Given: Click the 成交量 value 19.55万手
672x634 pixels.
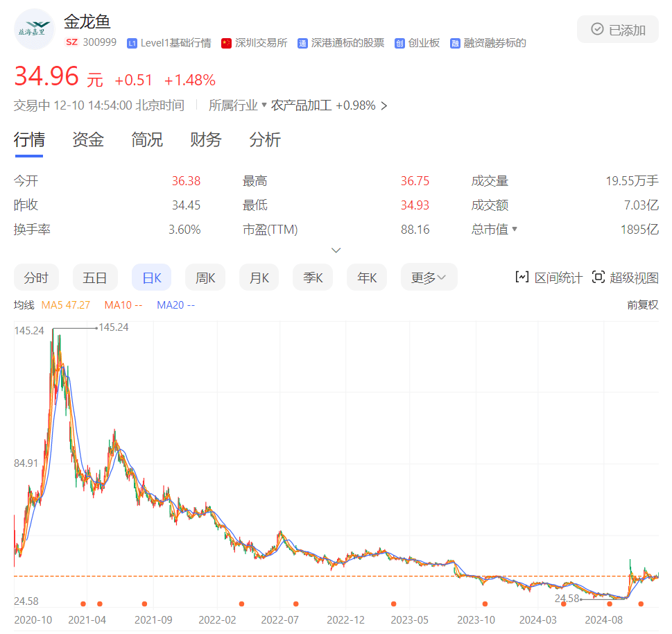Looking at the screenshot, I should pyautogui.click(x=632, y=181).
